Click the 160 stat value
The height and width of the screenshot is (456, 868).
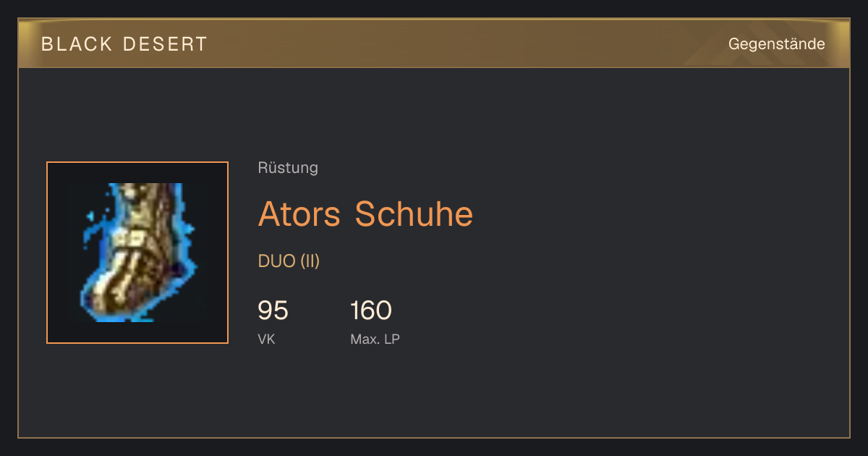(x=371, y=311)
